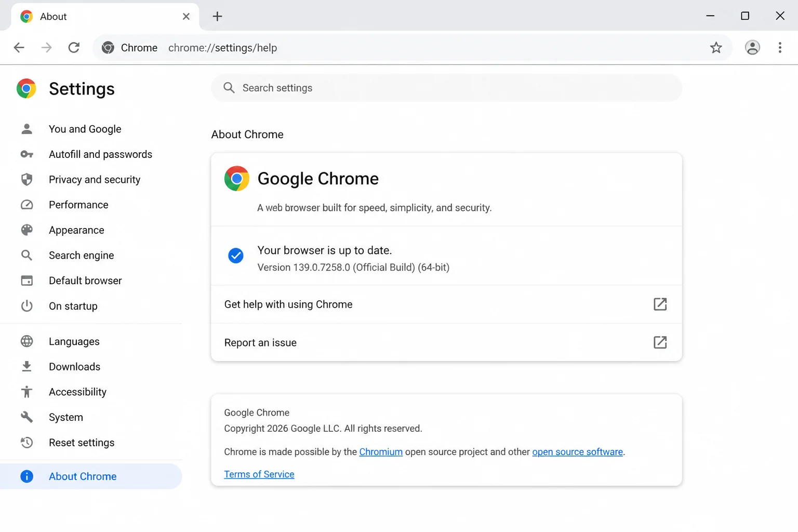
Task: Click the globe icon for Languages
Action: (26, 341)
